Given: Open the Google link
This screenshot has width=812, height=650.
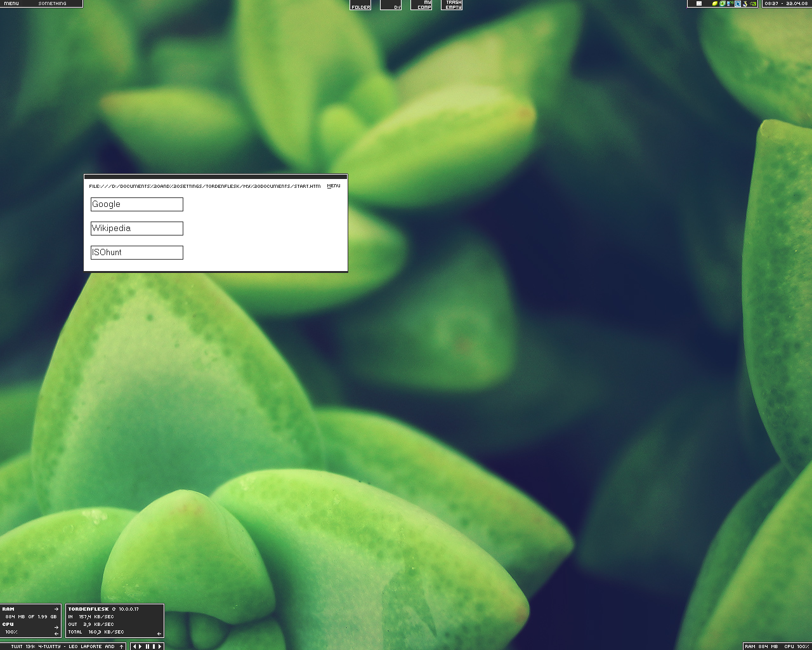Looking at the screenshot, I should (137, 204).
